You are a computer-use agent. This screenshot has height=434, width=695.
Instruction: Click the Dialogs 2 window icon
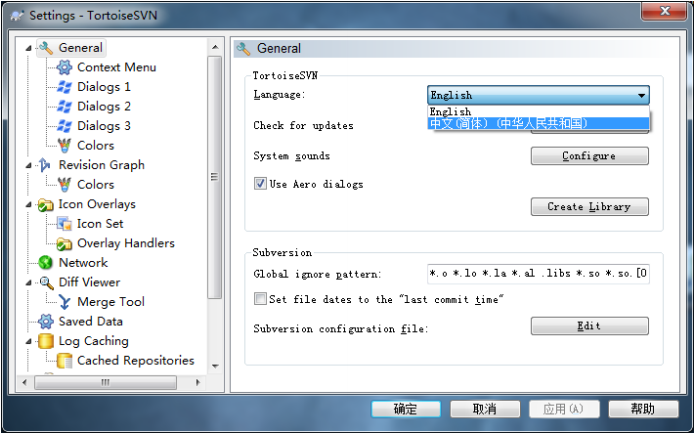click(64, 106)
